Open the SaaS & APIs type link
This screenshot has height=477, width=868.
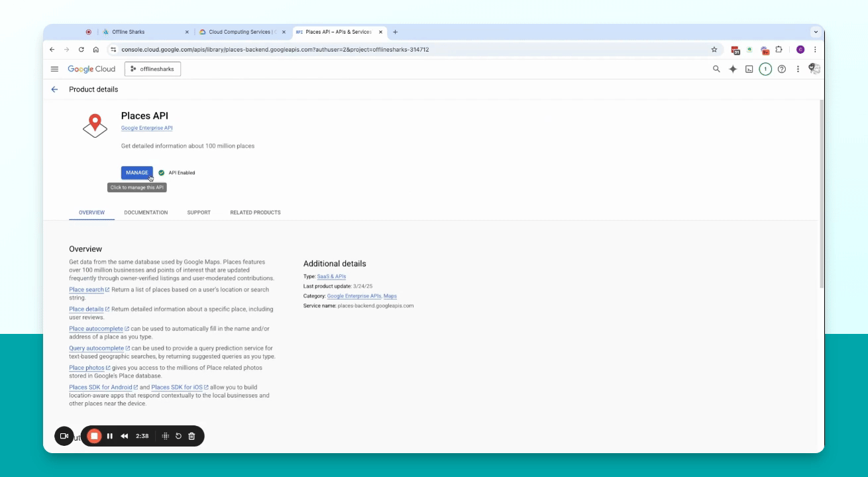coord(331,276)
